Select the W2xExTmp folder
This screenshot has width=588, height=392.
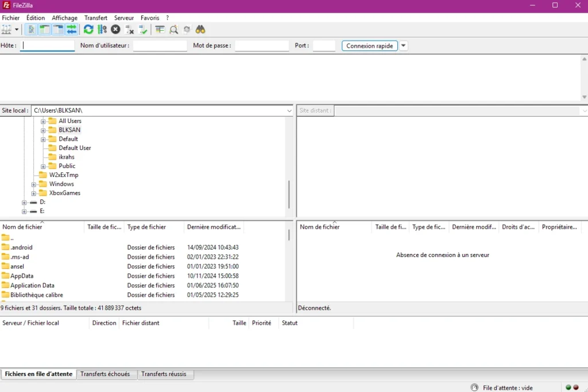[64, 175]
